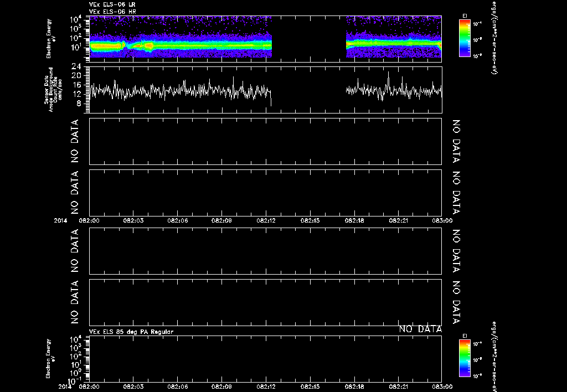Click the top spectrogram "Electron Energy eV" axis label

[x=51, y=39]
